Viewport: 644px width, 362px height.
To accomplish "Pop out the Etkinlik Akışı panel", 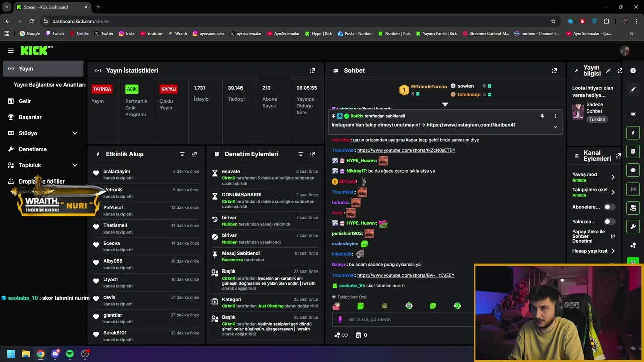I will tap(194, 154).
